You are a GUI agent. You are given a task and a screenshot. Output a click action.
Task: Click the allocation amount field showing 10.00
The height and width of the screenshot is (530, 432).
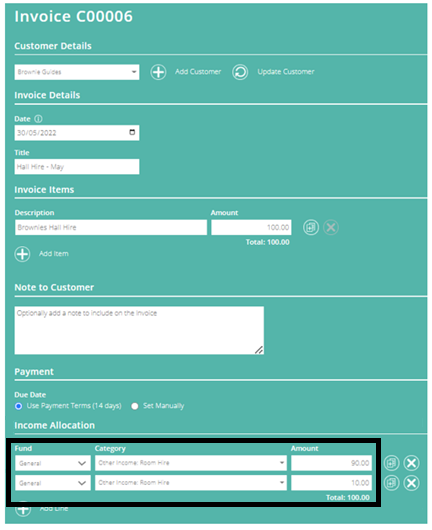click(331, 483)
